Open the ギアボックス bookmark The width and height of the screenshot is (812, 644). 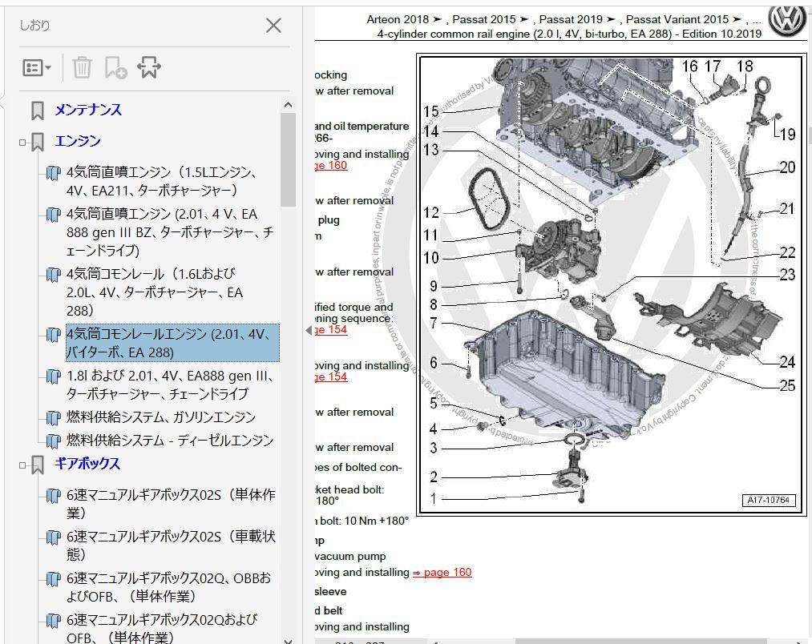[87, 464]
